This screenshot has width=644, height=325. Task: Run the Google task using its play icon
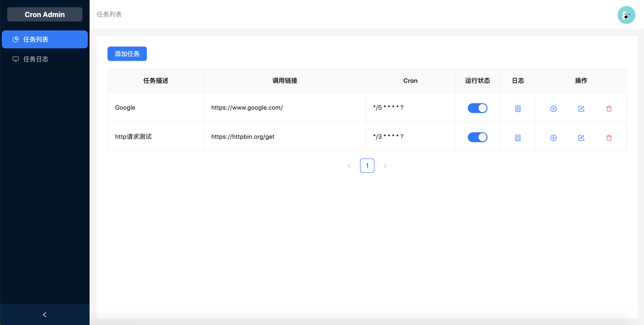click(554, 109)
